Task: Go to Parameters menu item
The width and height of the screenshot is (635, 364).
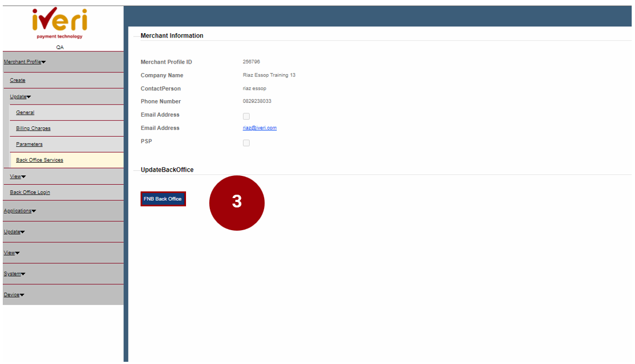Action: [29, 144]
